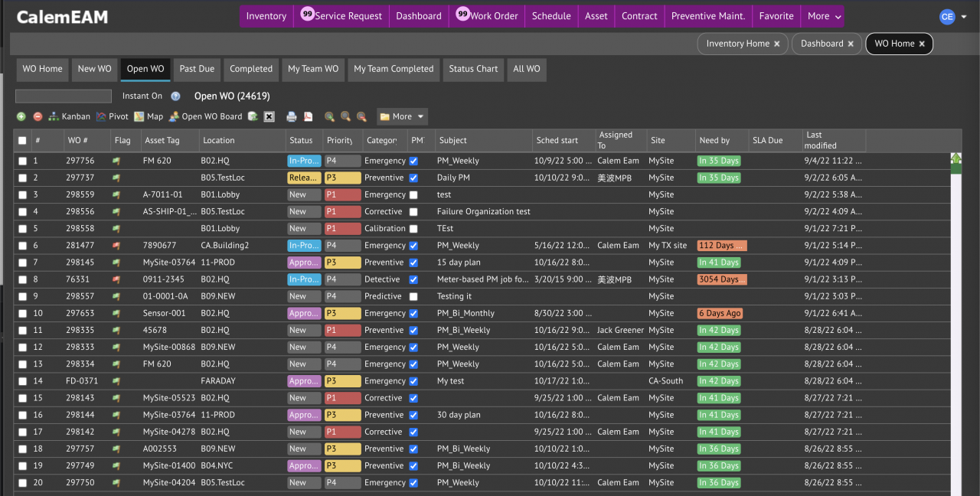Click the plain magnifier search icon

point(345,117)
